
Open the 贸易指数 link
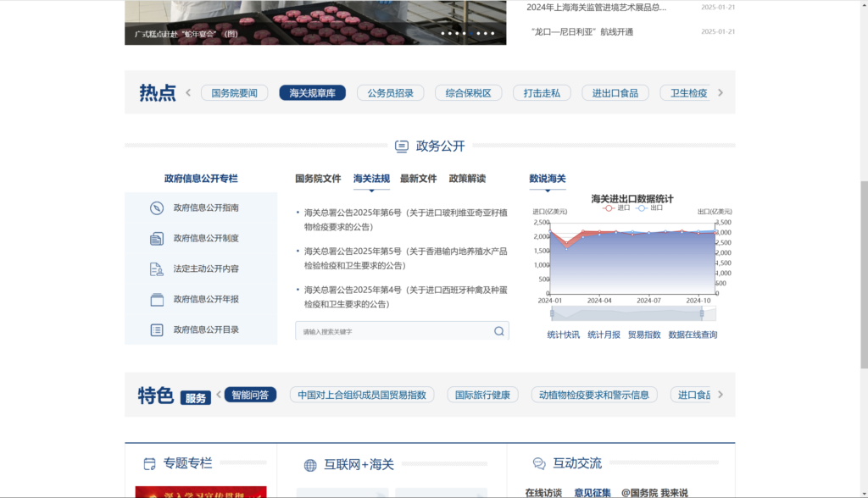(x=644, y=335)
